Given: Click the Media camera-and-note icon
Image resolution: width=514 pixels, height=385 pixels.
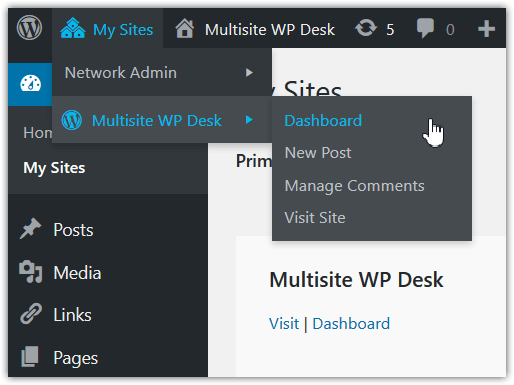Looking at the screenshot, I should point(31,271).
